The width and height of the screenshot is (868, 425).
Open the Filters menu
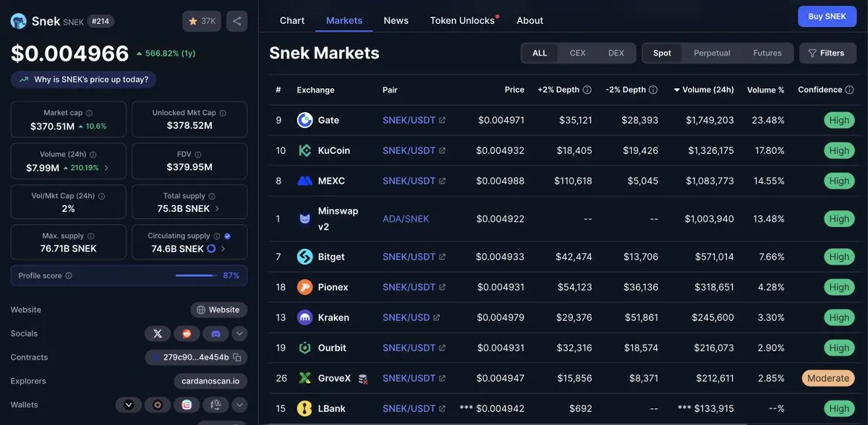[x=827, y=53]
